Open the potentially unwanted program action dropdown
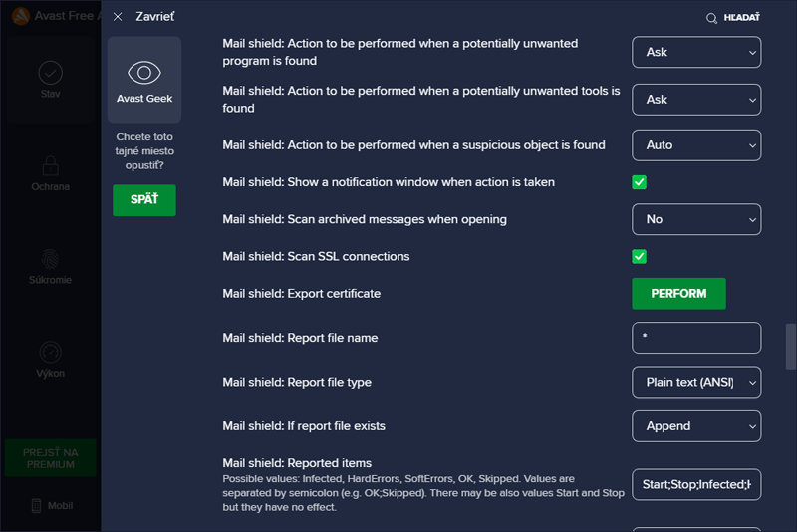Screen dimensions: 797x532 pyautogui.click(x=696, y=52)
